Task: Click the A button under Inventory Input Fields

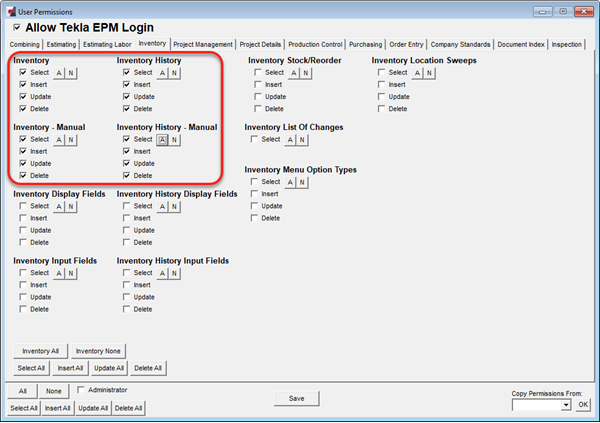Action: coord(59,273)
